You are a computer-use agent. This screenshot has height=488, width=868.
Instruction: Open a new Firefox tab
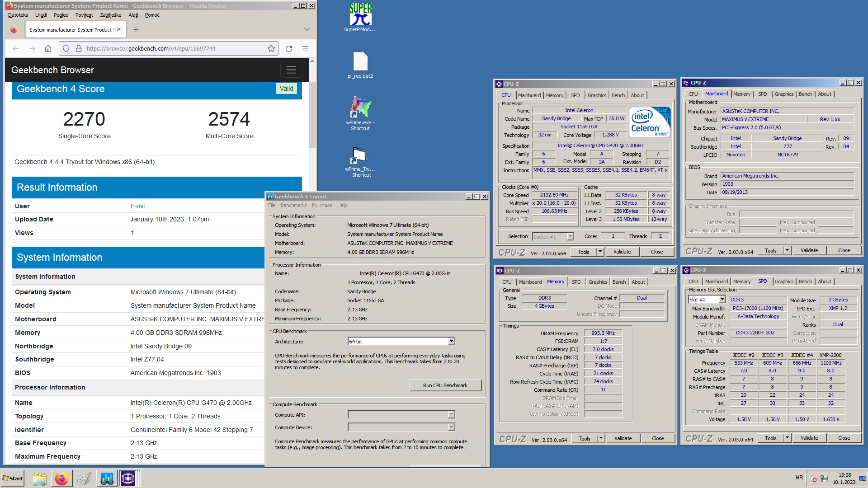pyautogui.click(x=136, y=30)
